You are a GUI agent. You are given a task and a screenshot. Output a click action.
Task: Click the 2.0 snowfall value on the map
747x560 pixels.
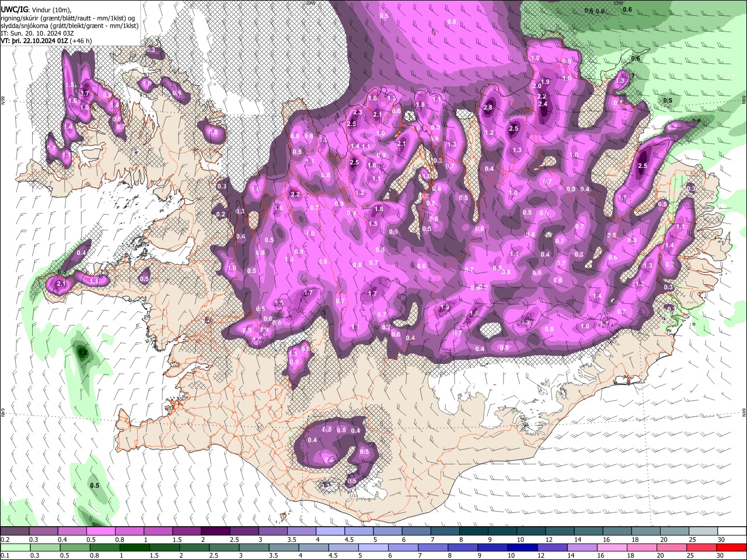537,86
